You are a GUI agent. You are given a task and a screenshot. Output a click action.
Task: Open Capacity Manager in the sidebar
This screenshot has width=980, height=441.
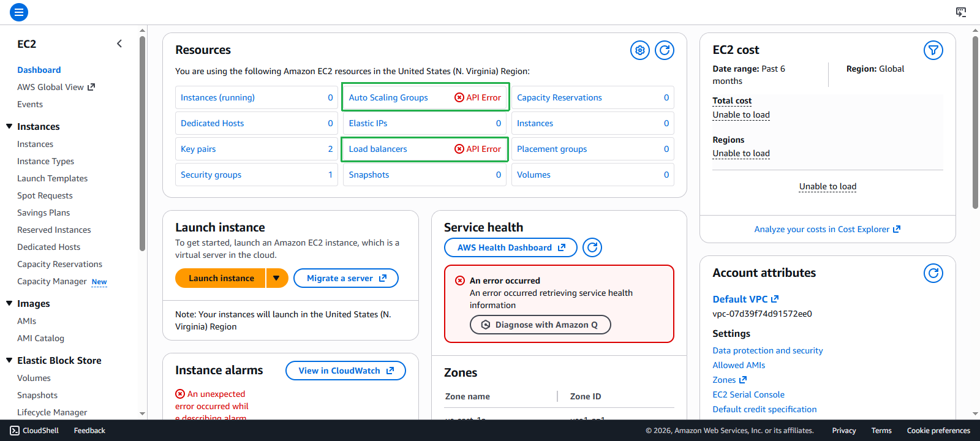(x=52, y=281)
